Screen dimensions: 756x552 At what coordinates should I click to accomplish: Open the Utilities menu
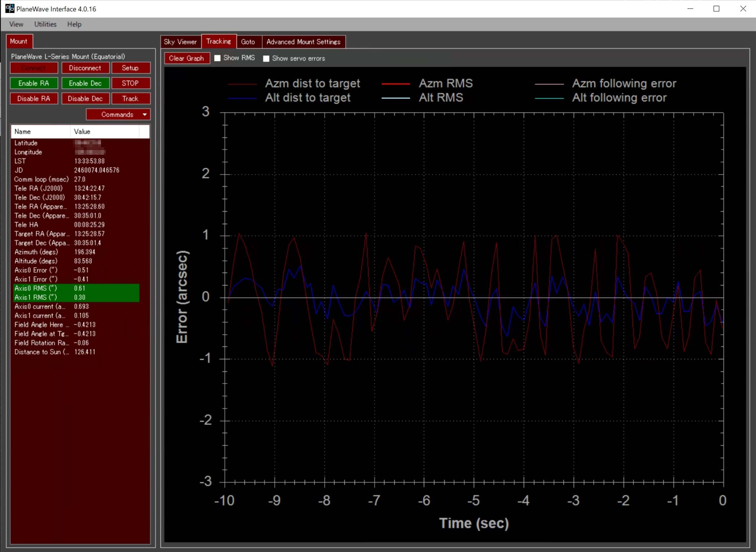(x=45, y=24)
